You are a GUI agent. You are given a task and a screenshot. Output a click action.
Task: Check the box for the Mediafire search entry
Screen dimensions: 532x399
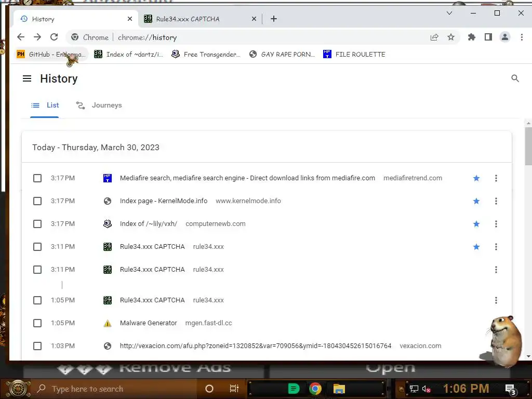click(x=37, y=178)
